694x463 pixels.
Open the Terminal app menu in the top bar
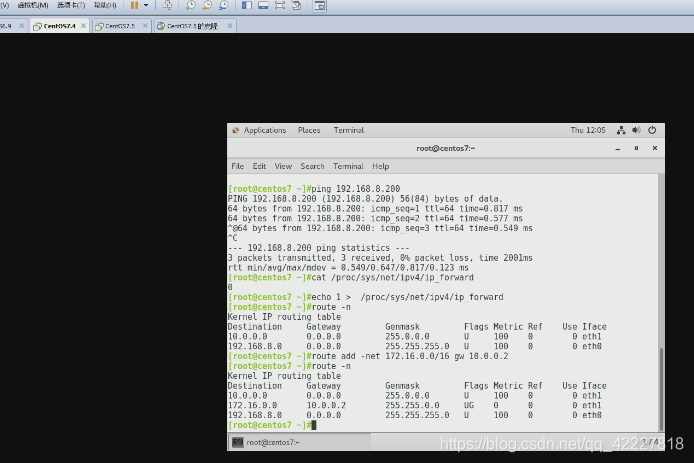click(x=349, y=130)
